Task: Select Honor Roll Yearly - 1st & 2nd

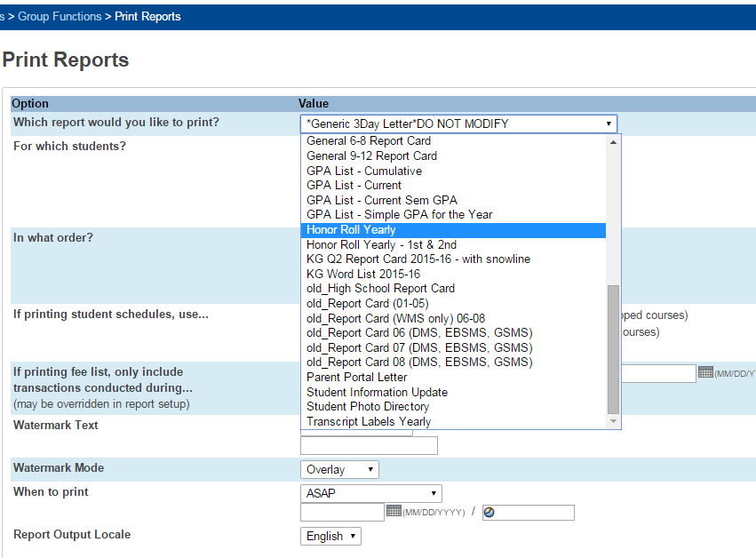Action: click(453, 244)
